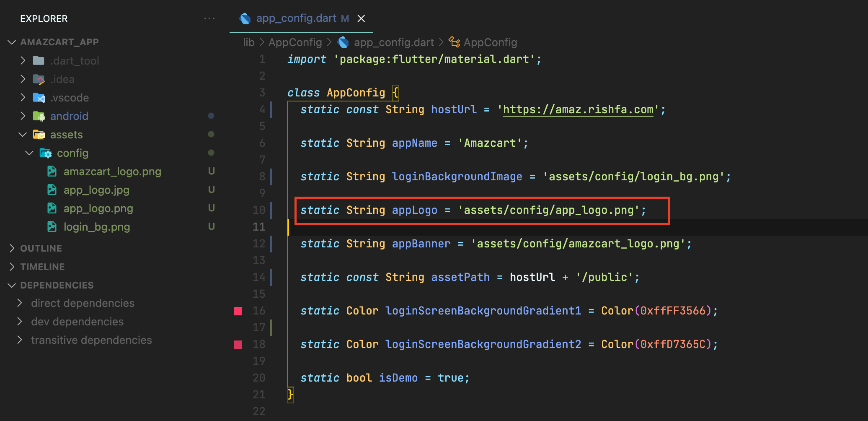Expand the TIMELINE section
The image size is (868, 421).
[12, 267]
